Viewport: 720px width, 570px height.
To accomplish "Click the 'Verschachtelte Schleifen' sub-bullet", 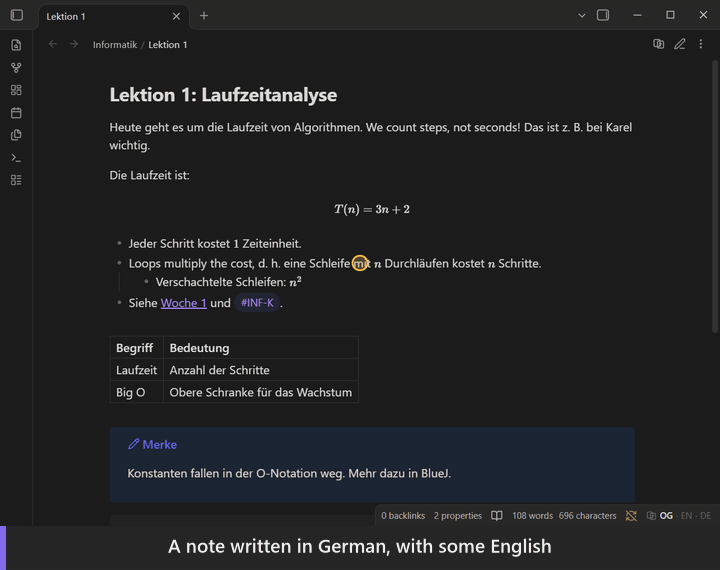I will point(229,282).
